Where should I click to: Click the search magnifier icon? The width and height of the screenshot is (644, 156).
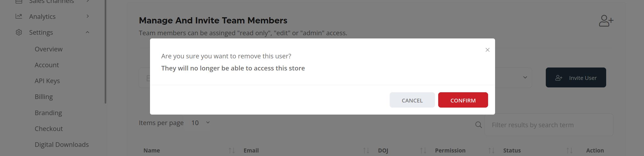478,125
